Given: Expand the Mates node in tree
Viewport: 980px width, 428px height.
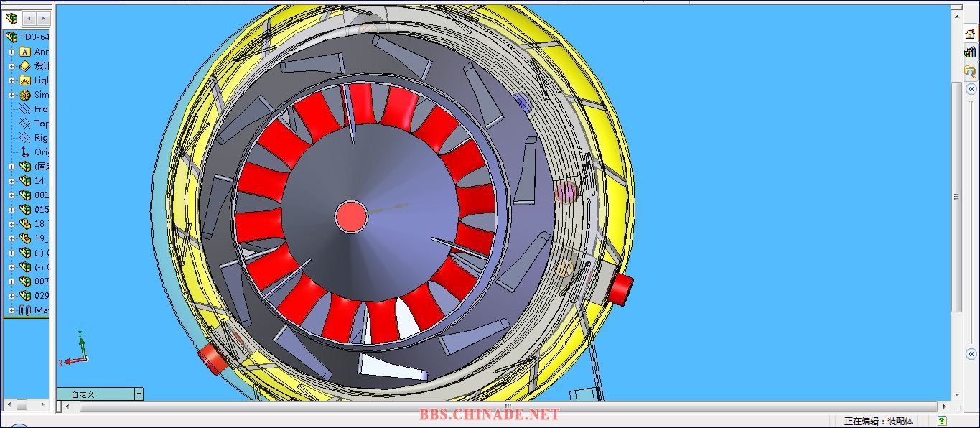Looking at the screenshot, I should pyautogui.click(x=11, y=310).
